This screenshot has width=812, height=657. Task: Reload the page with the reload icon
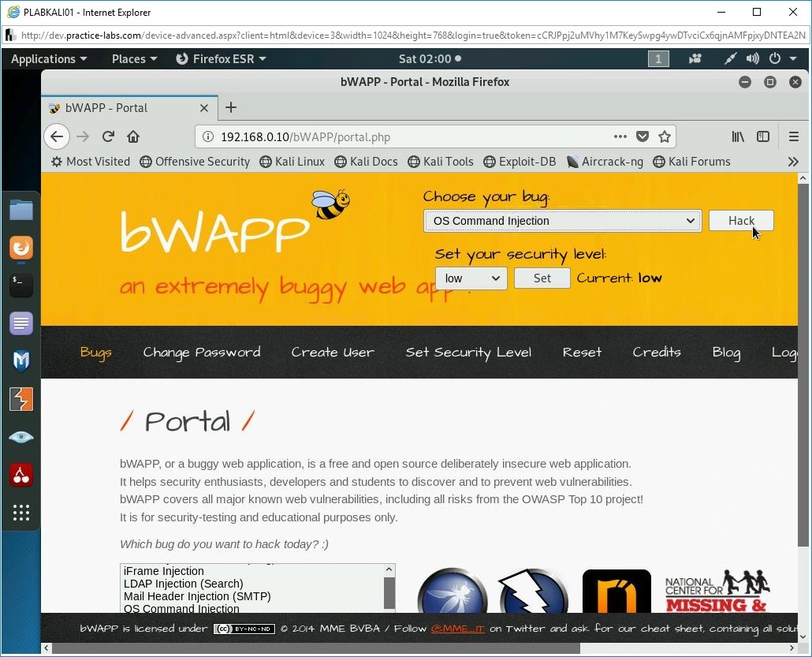tap(108, 136)
